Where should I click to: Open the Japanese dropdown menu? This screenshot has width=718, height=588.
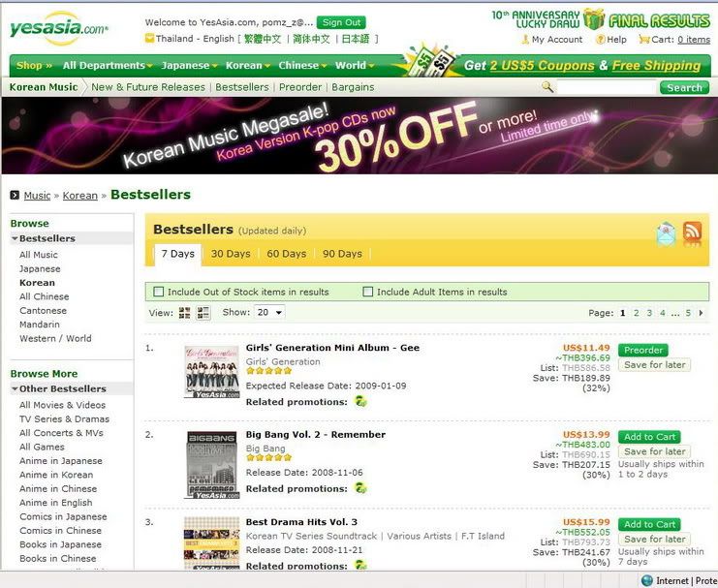click(189, 66)
